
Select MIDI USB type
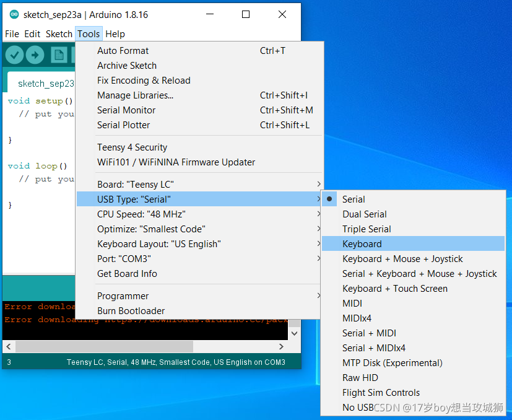coord(413,304)
